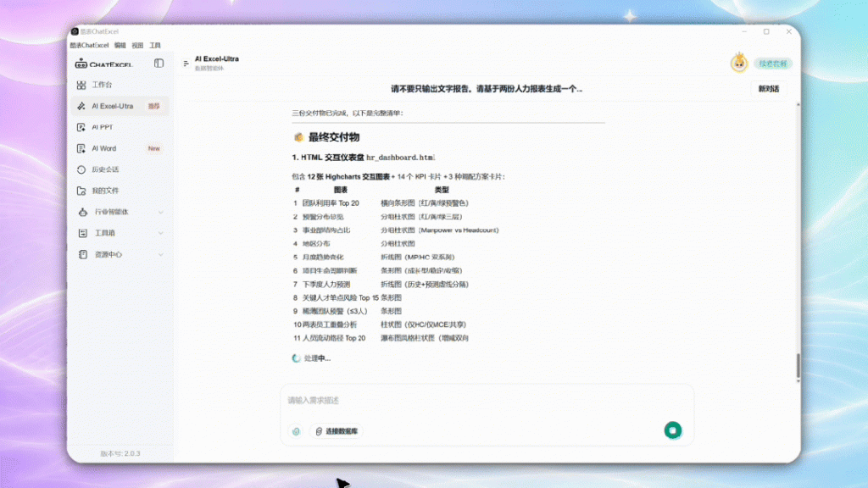Toggle the sidebar collapse panel icon

(x=159, y=64)
